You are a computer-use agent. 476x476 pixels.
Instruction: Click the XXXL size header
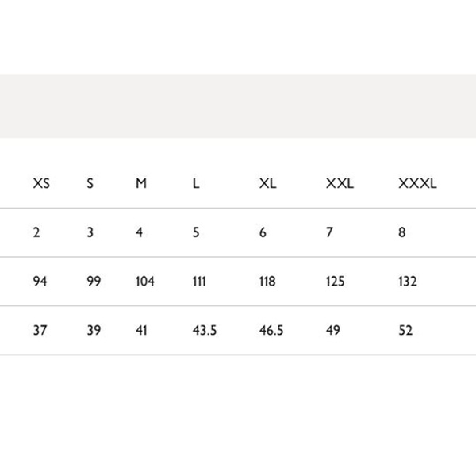(x=417, y=184)
